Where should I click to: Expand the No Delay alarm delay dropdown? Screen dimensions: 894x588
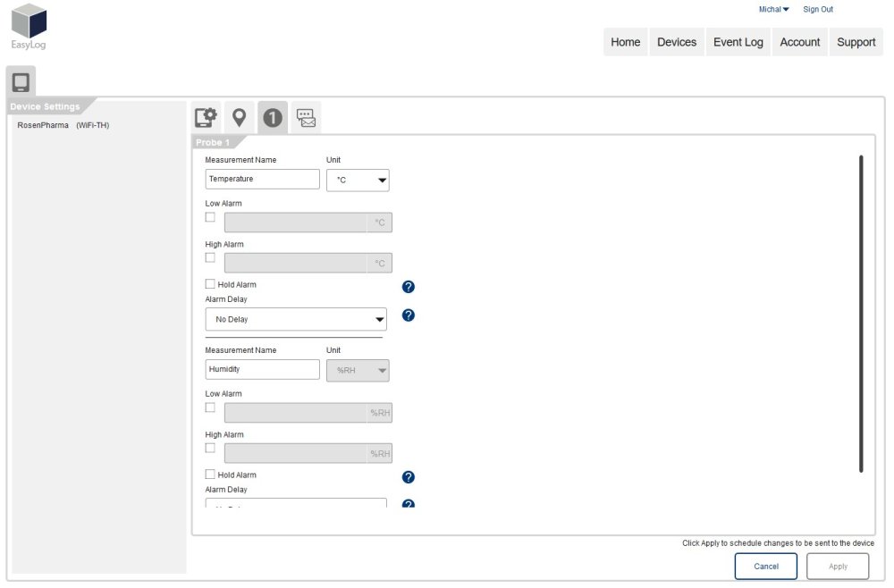(x=296, y=319)
